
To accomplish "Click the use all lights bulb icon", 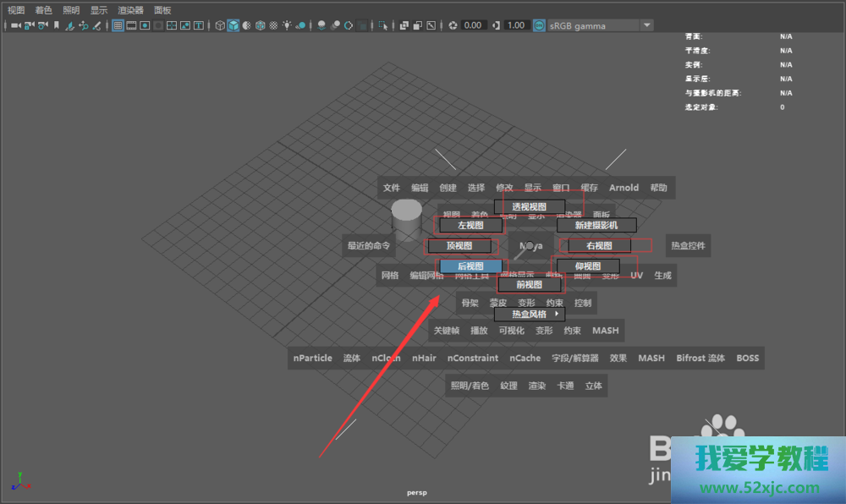I will click(287, 25).
